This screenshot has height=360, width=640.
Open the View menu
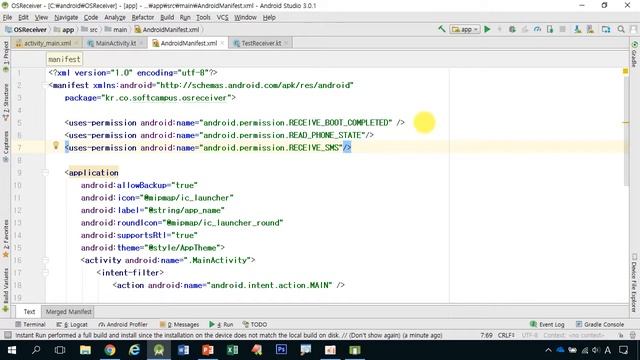tap(41, 18)
